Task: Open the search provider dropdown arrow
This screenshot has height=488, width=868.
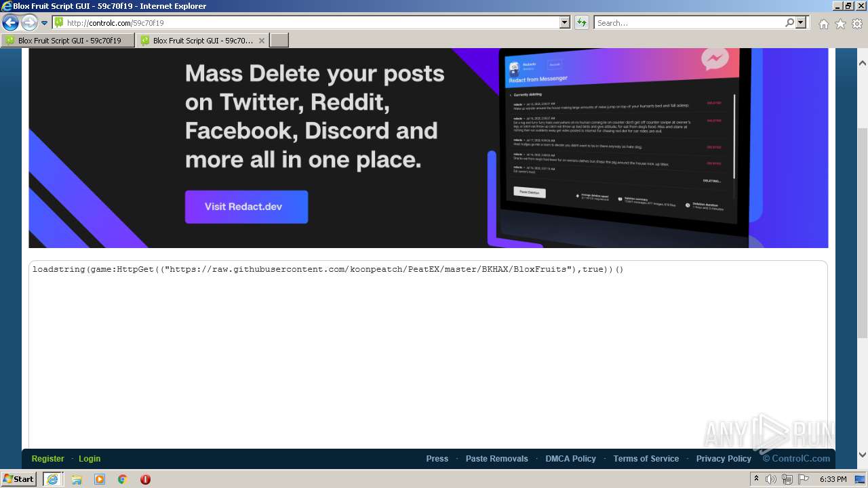Action: pyautogui.click(x=802, y=22)
